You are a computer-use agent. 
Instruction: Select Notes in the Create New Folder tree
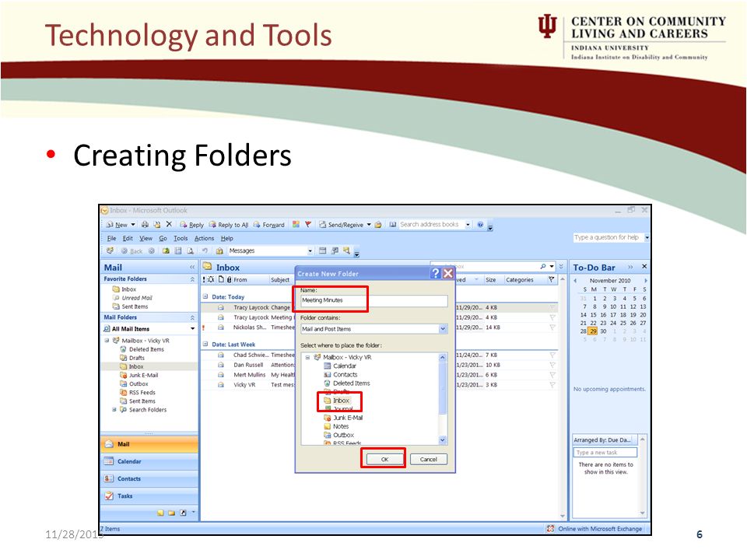pos(336,426)
